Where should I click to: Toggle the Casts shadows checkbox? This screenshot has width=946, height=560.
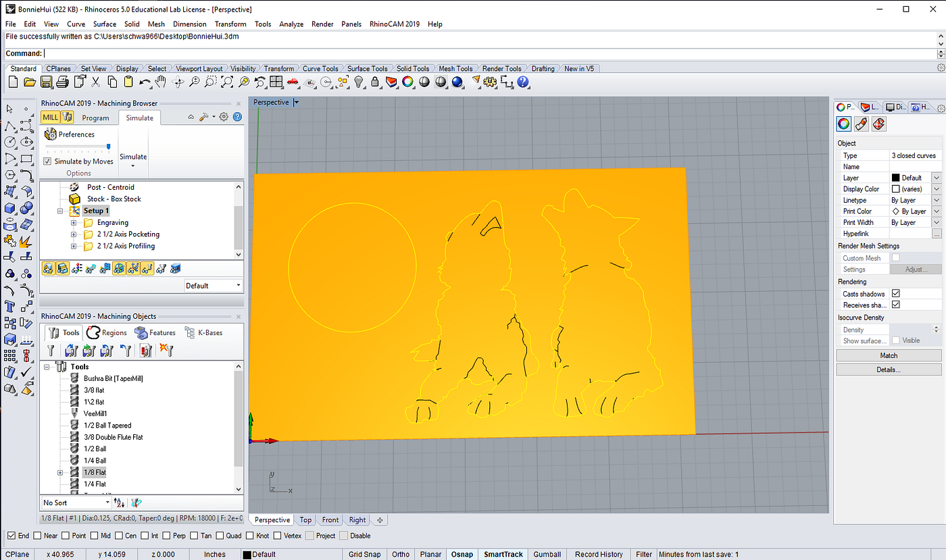[x=895, y=294]
